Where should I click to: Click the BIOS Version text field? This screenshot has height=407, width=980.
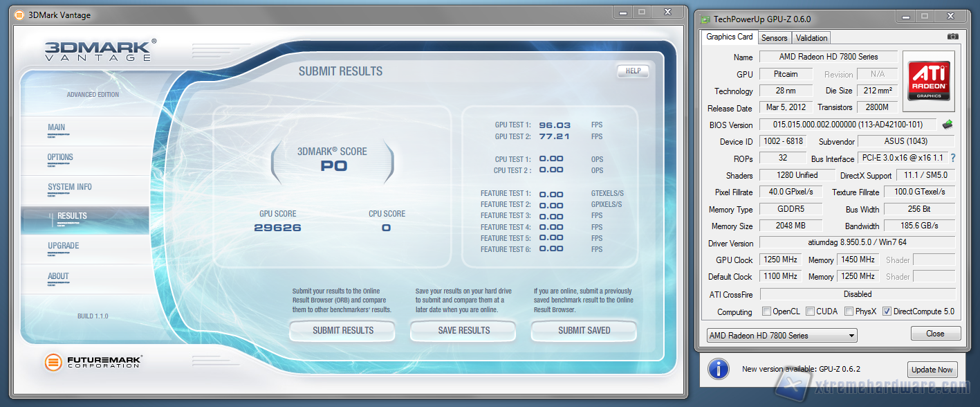point(848,125)
